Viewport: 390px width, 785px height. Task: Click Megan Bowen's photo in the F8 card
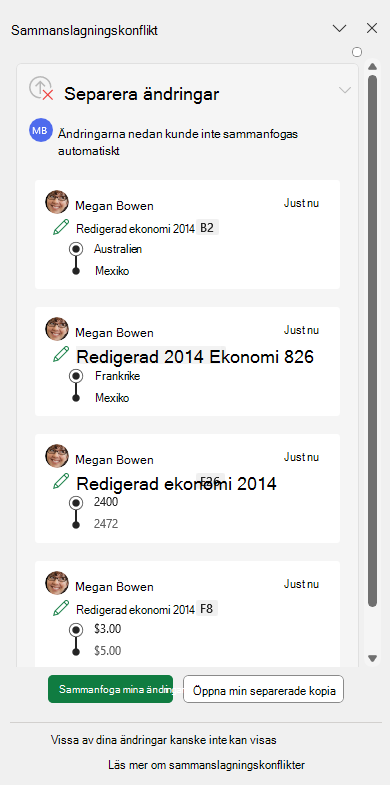pos(57,583)
